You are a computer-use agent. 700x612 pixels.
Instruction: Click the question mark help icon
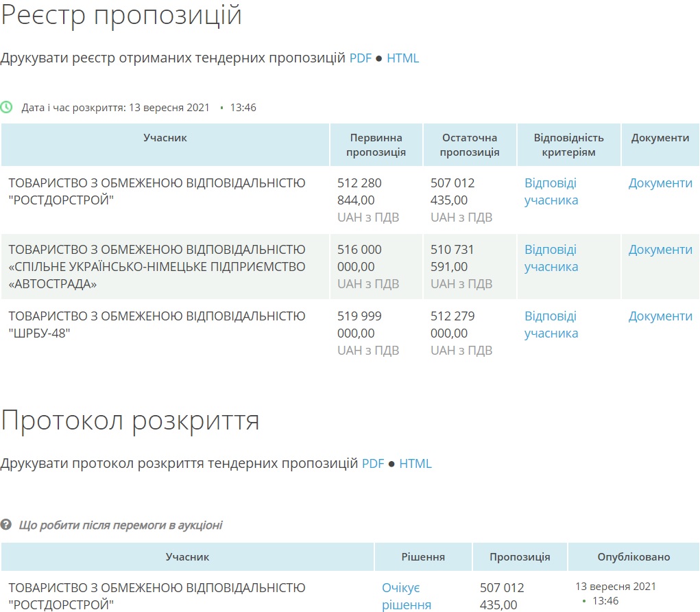6,525
